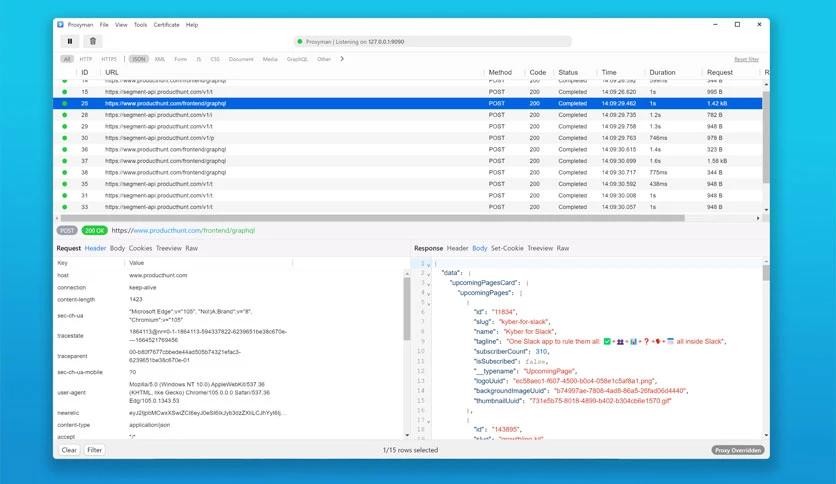Toggle the Media filter
Viewport: 836px width, 484px height.
point(270,59)
